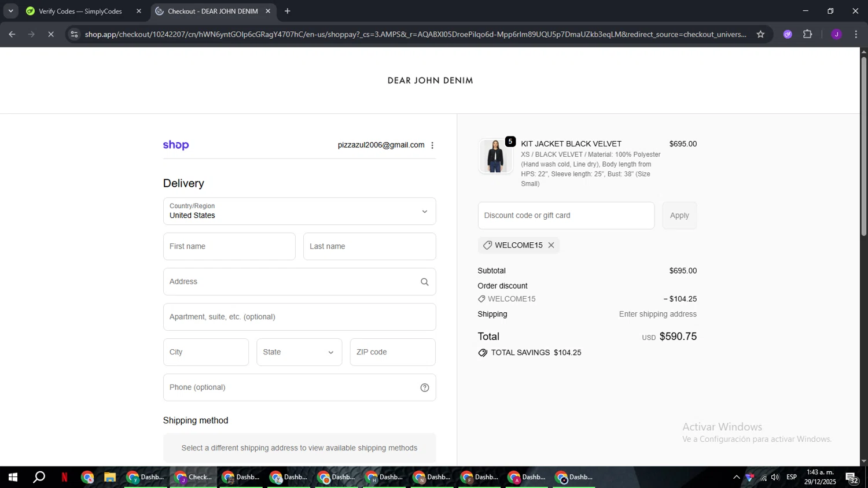The height and width of the screenshot is (488, 868).
Task: Close the Checkout - DEAR JOHN DENIM tab
Action: pos(268,11)
